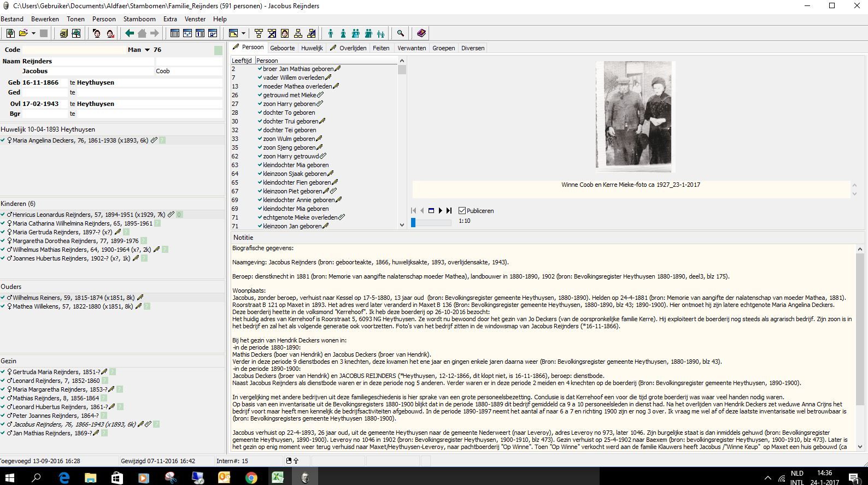Click the status bar document icon

point(289,461)
